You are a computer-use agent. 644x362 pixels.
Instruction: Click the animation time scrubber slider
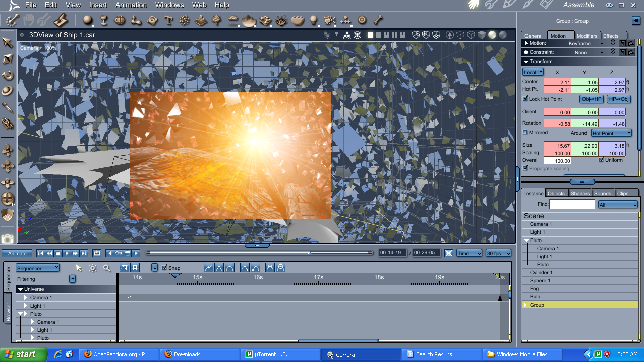click(x=310, y=253)
